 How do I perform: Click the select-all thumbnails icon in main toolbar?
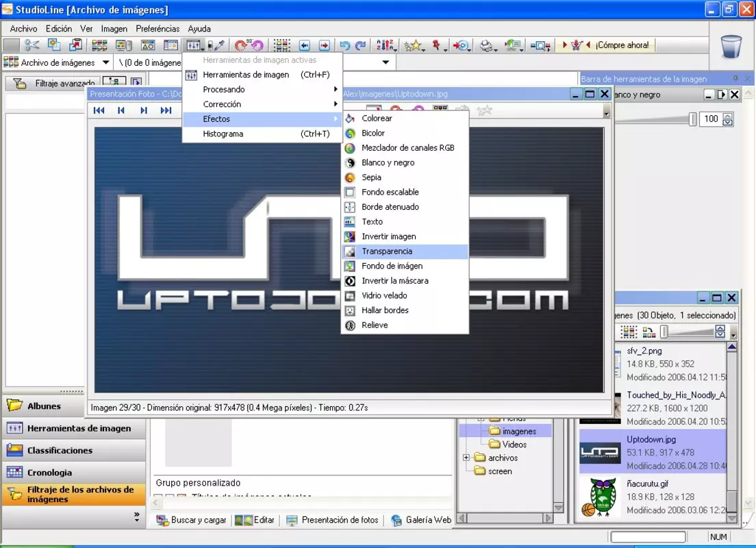click(x=282, y=45)
